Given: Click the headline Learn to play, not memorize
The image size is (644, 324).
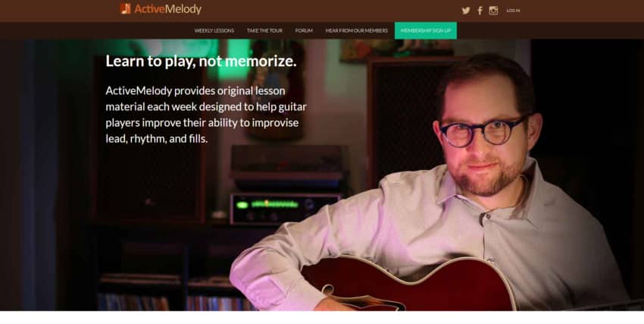Looking at the screenshot, I should (x=201, y=61).
